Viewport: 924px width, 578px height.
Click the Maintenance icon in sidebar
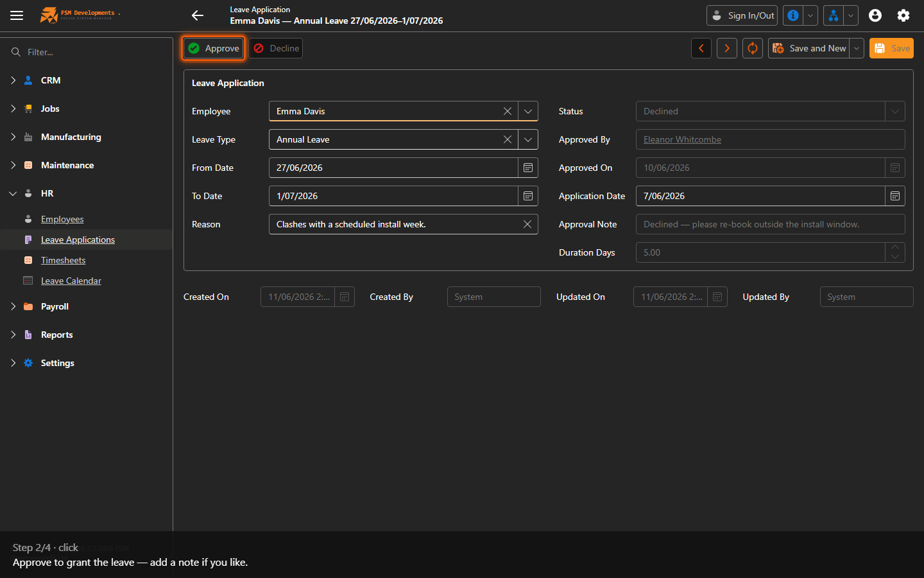click(28, 165)
